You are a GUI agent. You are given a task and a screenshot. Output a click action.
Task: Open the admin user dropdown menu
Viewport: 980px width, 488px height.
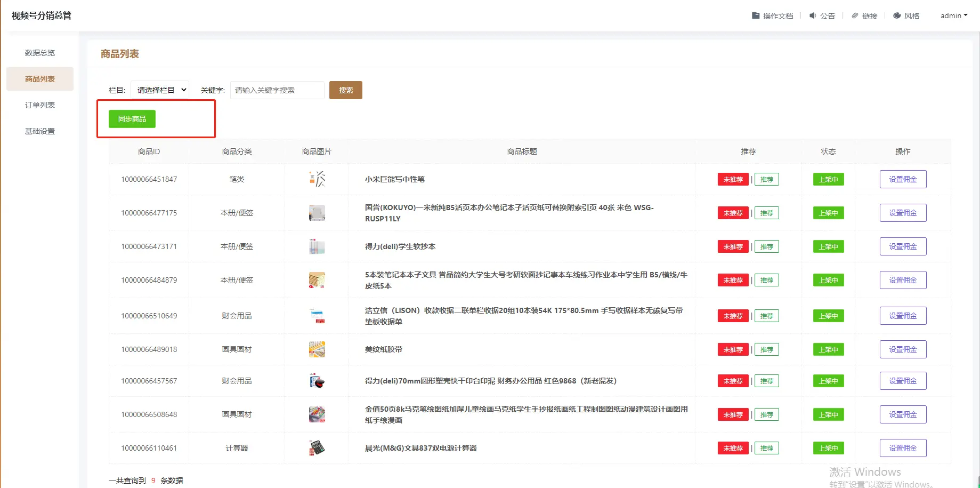click(x=953, y=15)
